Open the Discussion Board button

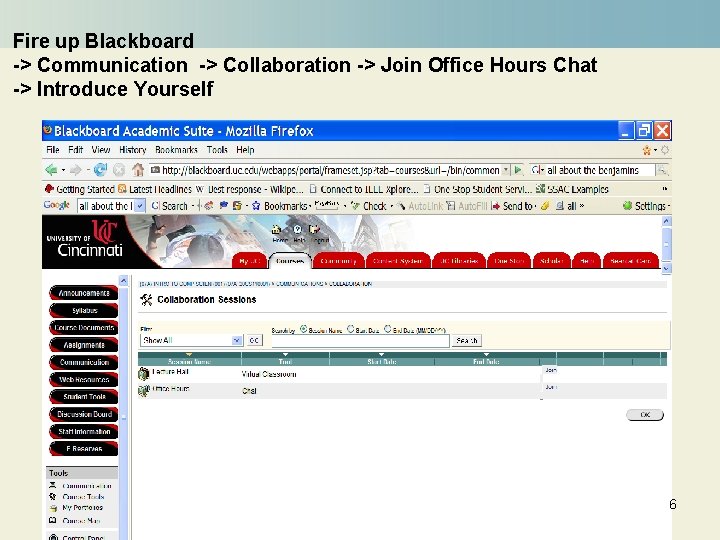click(84, 414)
